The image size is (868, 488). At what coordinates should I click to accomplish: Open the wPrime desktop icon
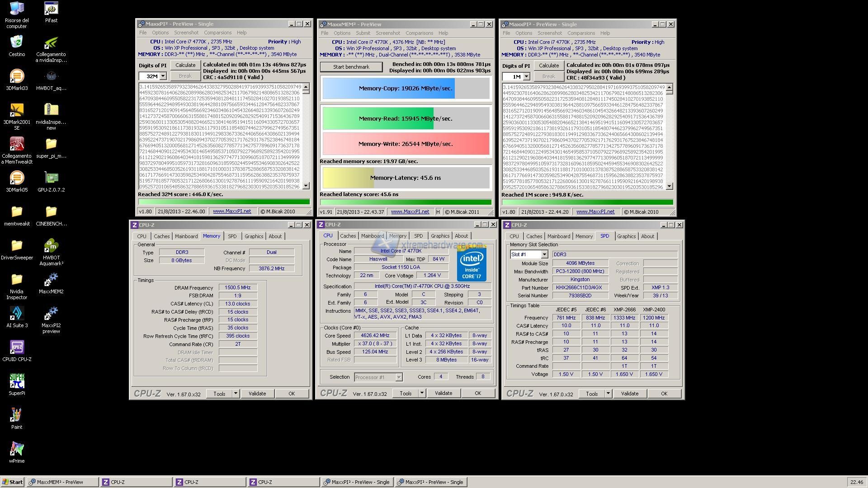[x=17, y=449]
